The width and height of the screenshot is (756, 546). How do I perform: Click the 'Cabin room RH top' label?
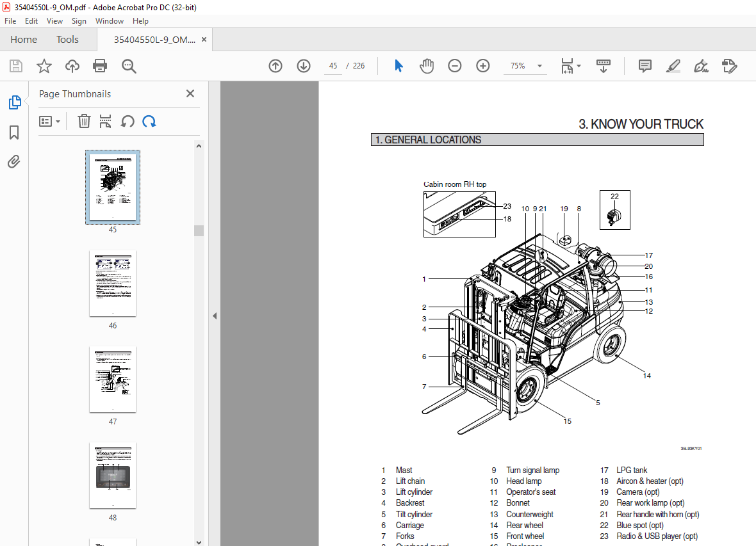tap(455, 184)
